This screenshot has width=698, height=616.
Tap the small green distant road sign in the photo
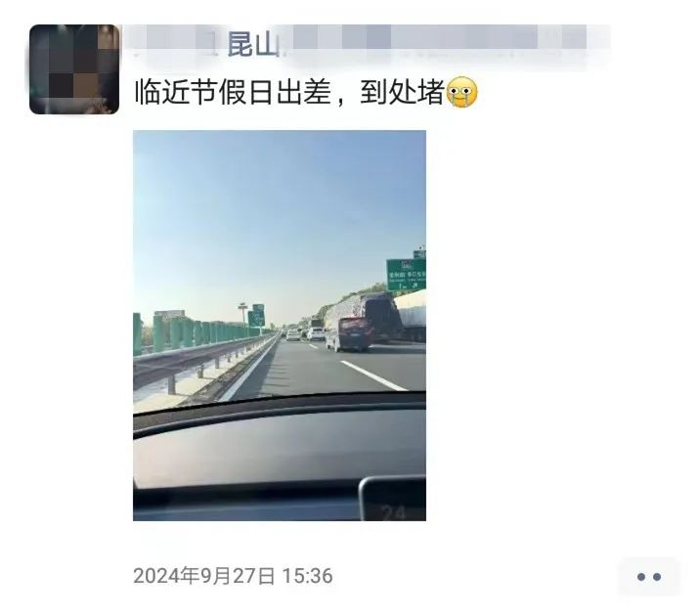pyautogui.click(x=257, y=316)
